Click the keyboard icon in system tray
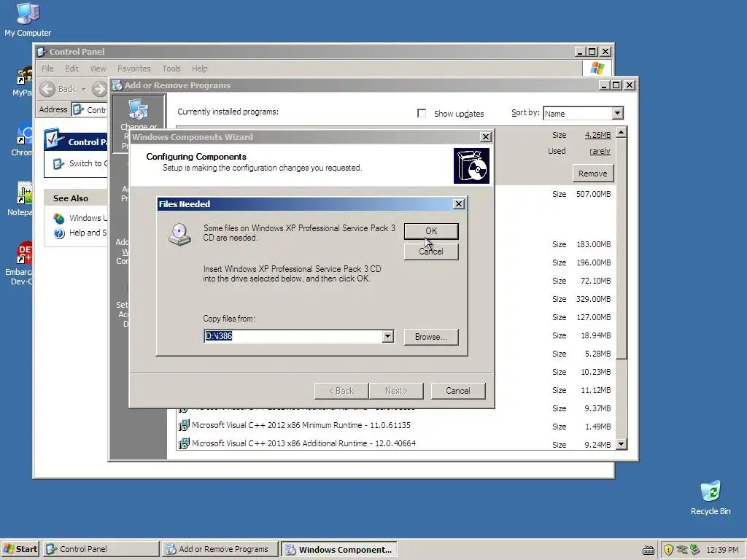The image size is (747, 560). 649,550
